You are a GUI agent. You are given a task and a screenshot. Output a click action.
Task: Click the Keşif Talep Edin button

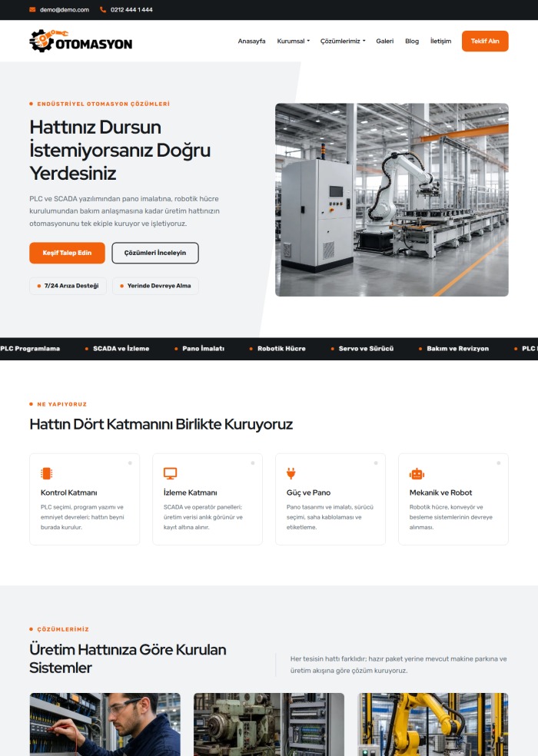pyautogui.click(x=67, y=253)
